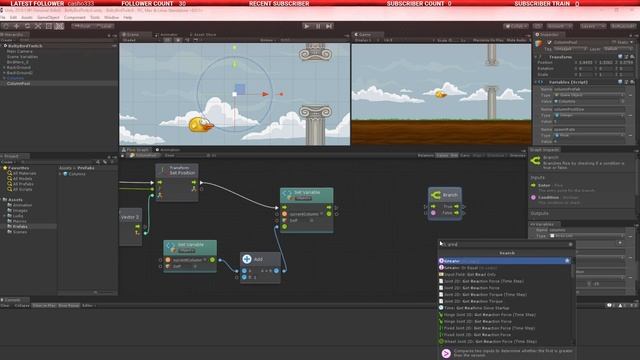Screen dimensions: 640x360
Task: Click the Step frame button
Action: pyautogui.click(x=329, y=26)
